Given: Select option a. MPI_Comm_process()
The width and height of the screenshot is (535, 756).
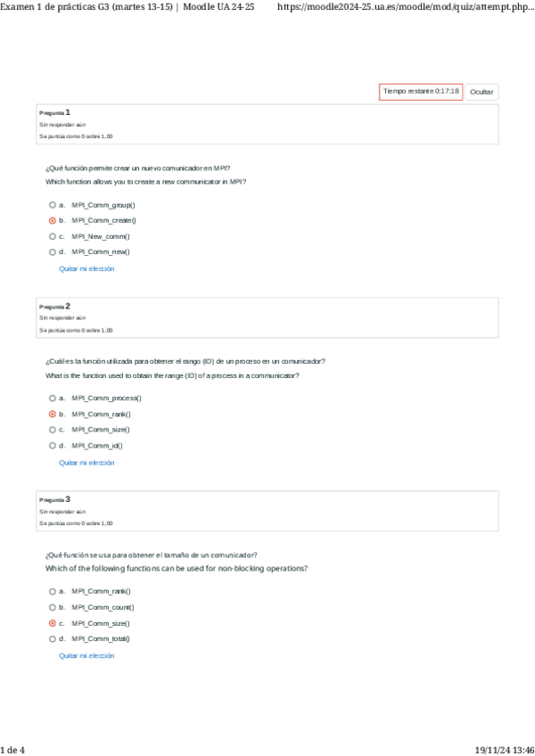Looking at the screenshot, I should 53,398.
